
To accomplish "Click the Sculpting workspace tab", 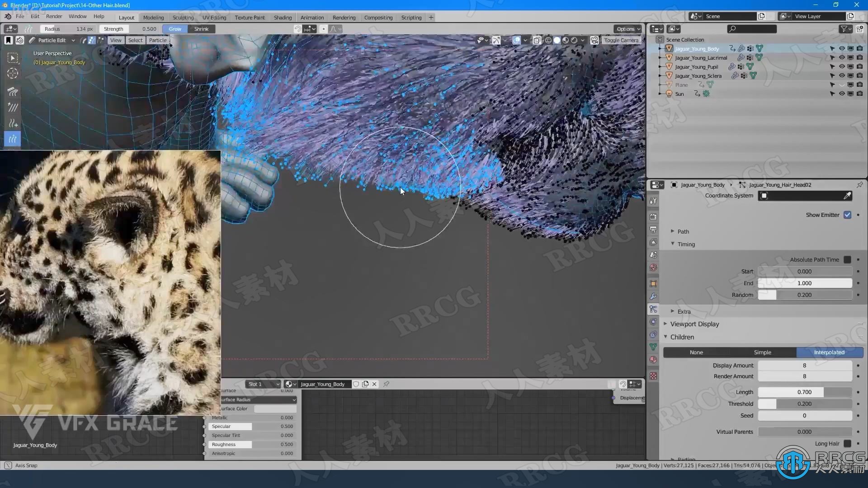I will coord(183,17).
